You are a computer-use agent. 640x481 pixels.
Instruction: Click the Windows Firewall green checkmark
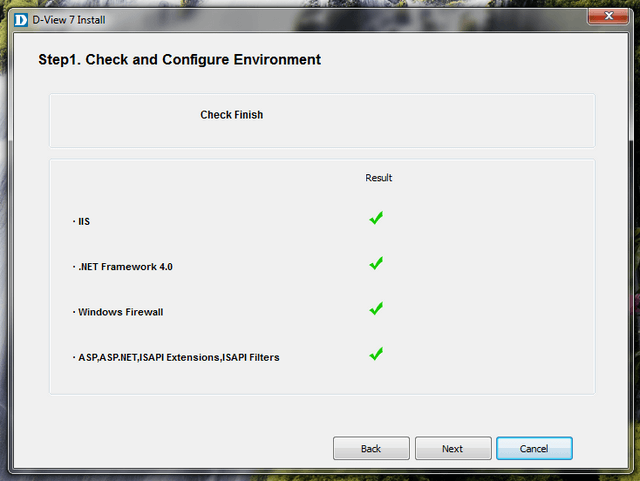point(376,309)
